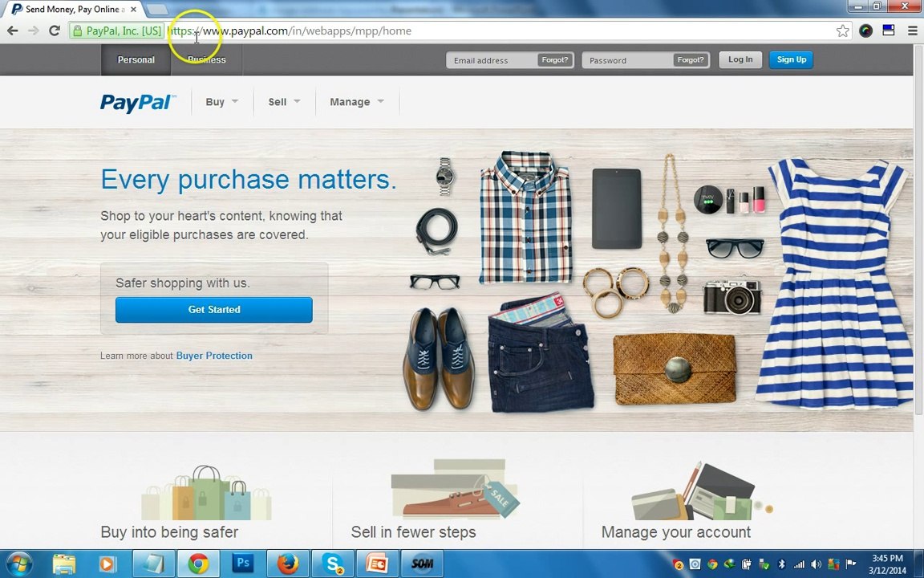The width and height of the screenshot is (924, 578).
Task: Click the Buy into being safer heading
Action: click(169, 532)
